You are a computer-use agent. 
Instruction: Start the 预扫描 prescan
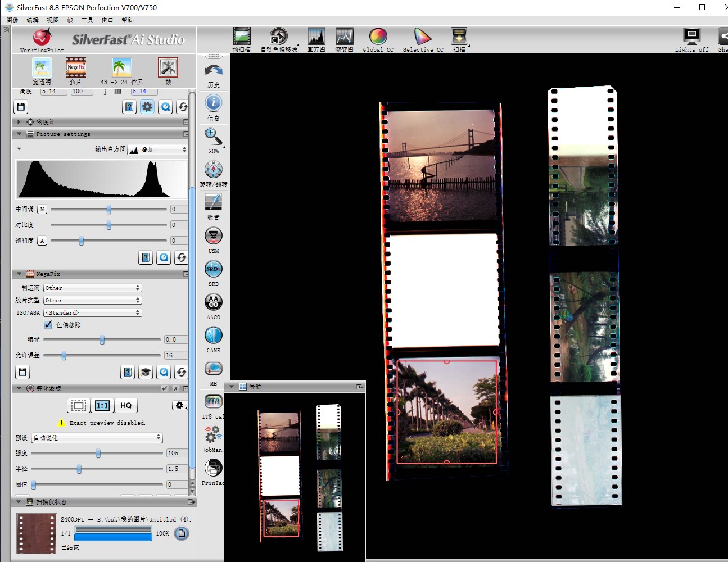pos(242,37)
